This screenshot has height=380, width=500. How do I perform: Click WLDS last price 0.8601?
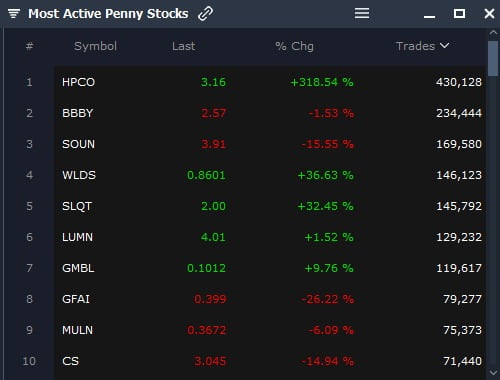pyautogui.click(x=206, y=175)
